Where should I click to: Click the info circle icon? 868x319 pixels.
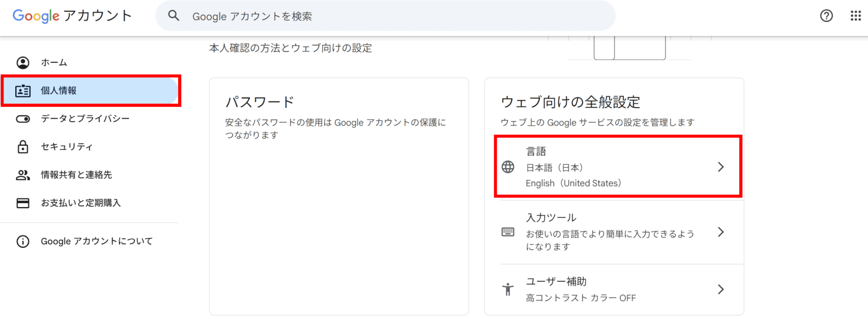[23, 241]
